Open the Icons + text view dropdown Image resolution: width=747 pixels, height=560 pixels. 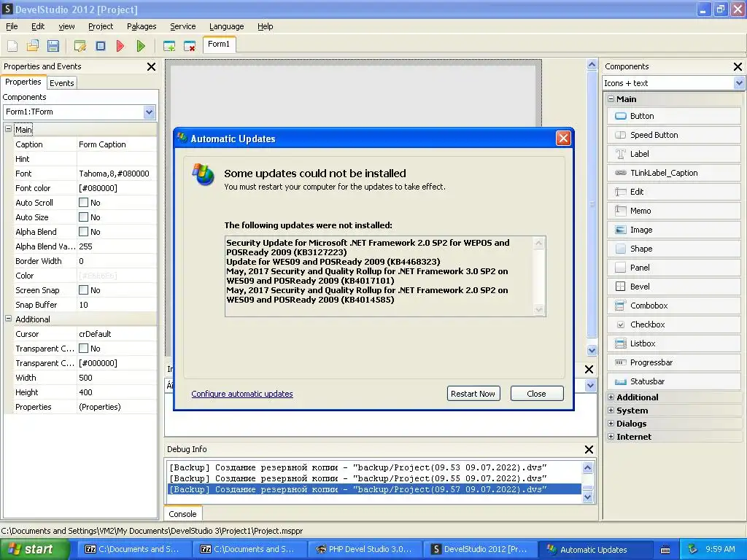click(738, 83)
